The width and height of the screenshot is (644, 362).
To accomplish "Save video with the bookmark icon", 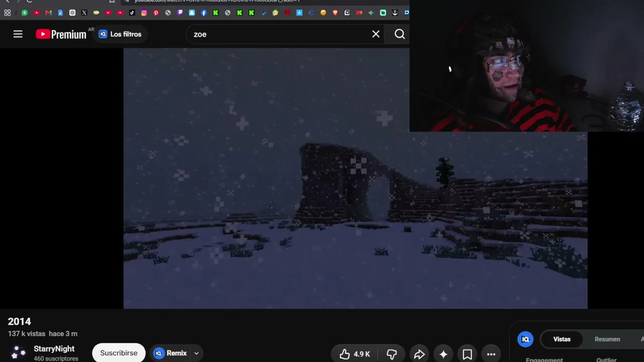I will (x=467, y=354).
